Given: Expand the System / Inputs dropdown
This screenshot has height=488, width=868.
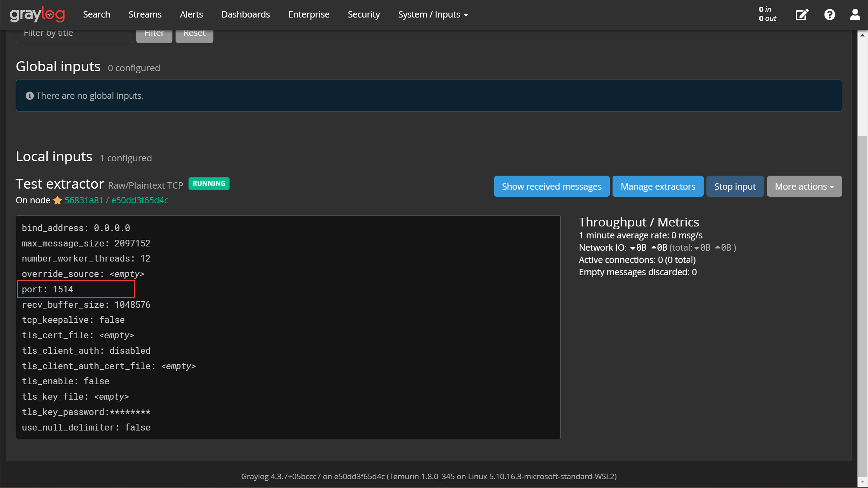Looking at the screenshot, I should (x=433, y=14).
